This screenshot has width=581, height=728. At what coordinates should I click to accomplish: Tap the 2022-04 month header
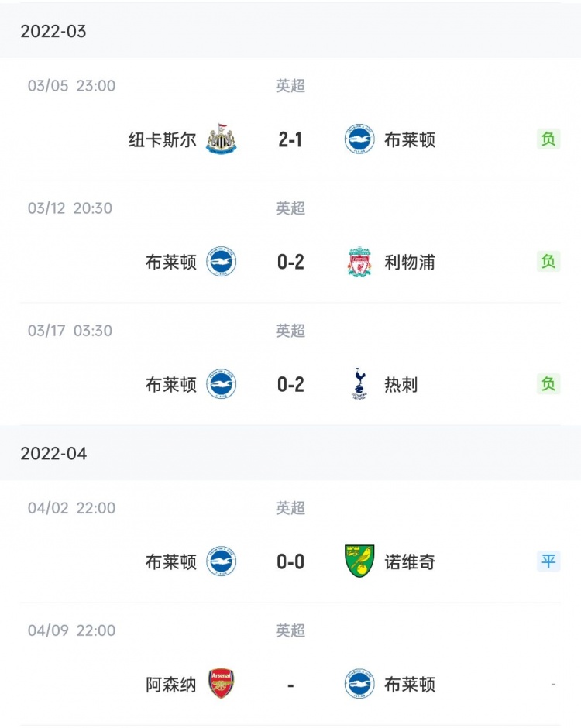(x=290, y=453)
